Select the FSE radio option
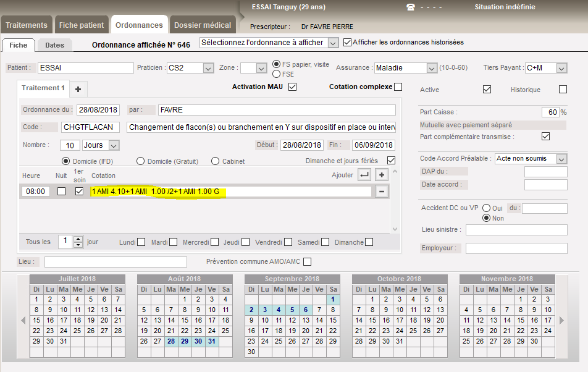588x372 pixels. (x=276, y=74)
